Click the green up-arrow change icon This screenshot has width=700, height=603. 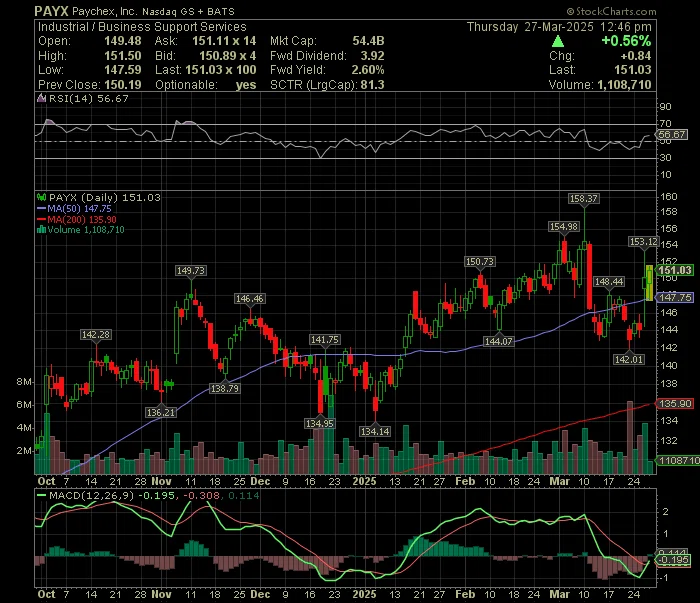click(x=558, y=42)
